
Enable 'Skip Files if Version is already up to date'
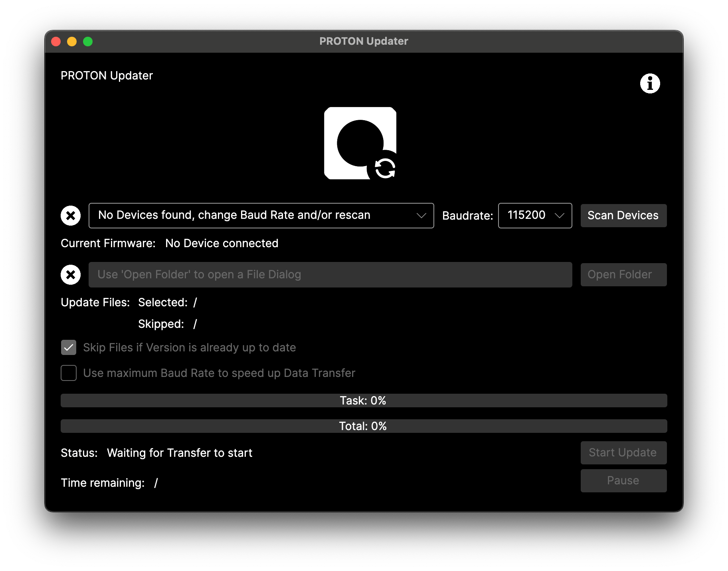(69, 347)
